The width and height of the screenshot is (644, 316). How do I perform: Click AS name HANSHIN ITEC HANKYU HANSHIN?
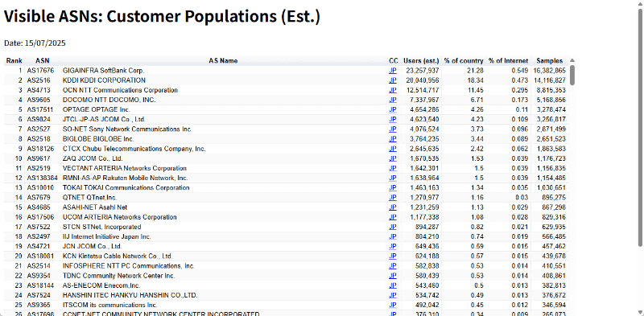point(130,295)
